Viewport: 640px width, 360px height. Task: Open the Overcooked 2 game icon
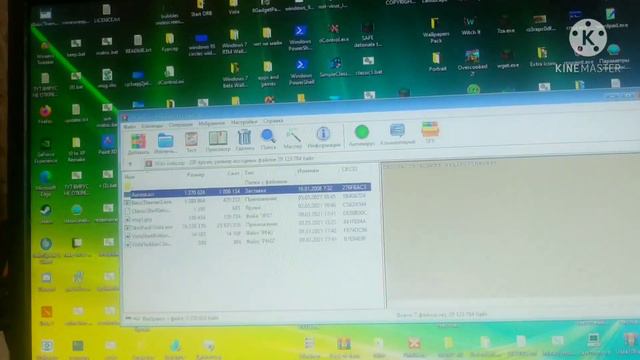[472, 62]
